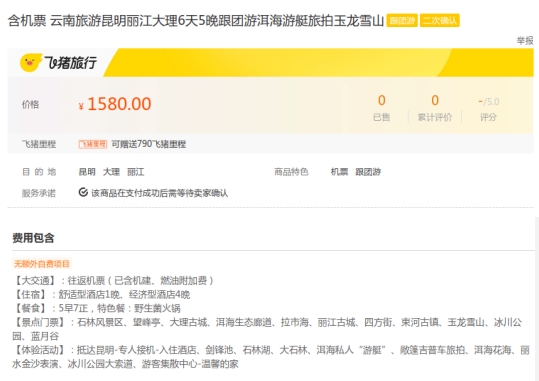Viewport: 539px width, 381px height.
Task: Click the 无额外自费项目 orange tag
Action: click(x=42, y=264)
